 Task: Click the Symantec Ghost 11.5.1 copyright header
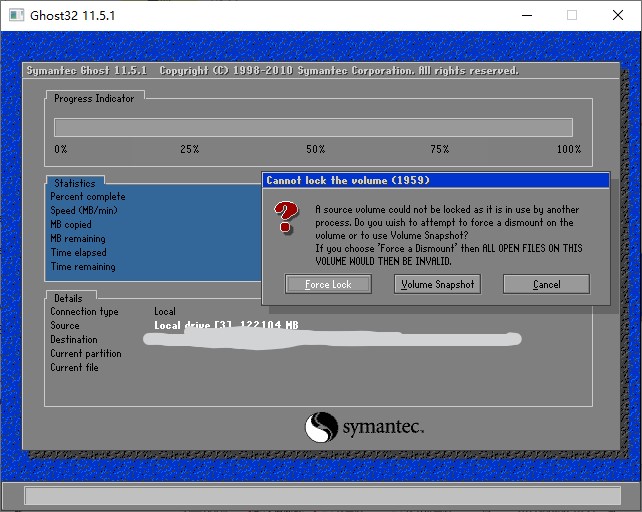tap(273, 70)
